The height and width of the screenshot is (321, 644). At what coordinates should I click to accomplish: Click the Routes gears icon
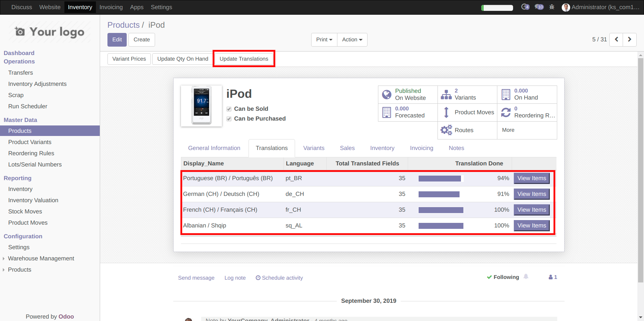click(x=446, y=130)
